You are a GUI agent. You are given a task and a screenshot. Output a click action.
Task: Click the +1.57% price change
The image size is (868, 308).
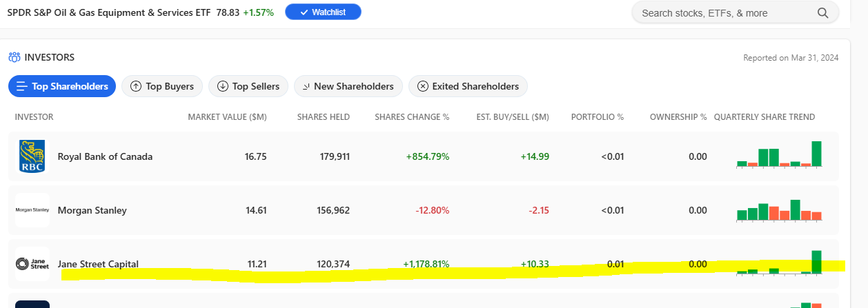pyautogui.click(x=258, y=12)
